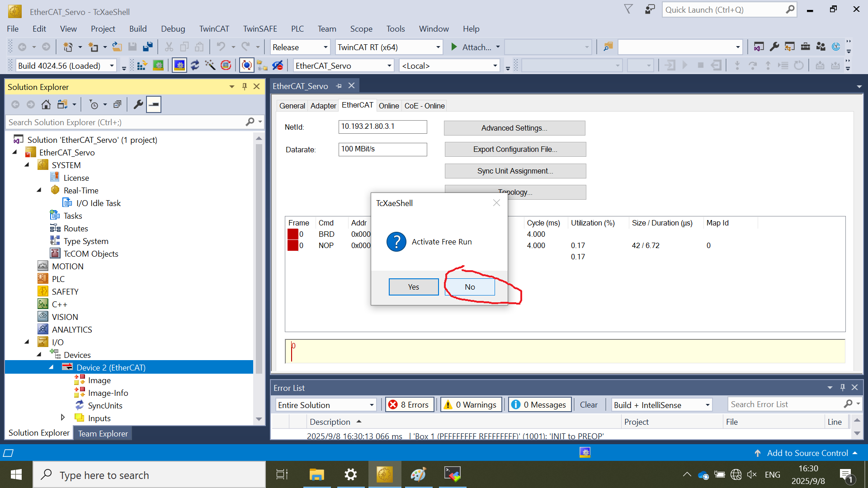Click the Reload Devices arrows icon

click(x=195, y=66)
